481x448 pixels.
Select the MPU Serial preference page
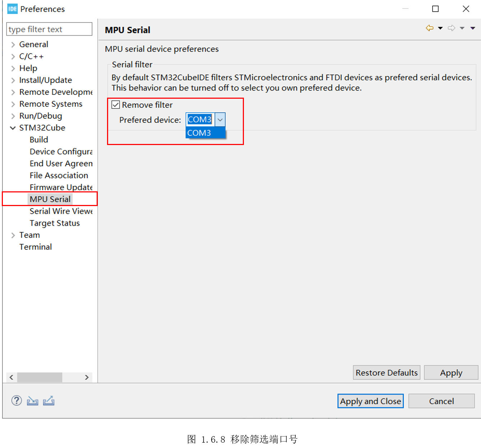50,199
